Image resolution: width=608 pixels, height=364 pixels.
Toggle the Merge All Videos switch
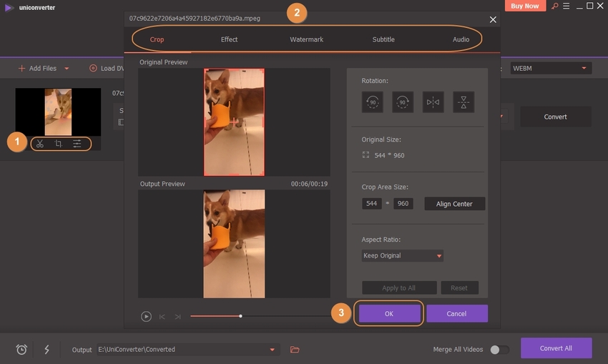pyautogui.click(x=499, y=350)
